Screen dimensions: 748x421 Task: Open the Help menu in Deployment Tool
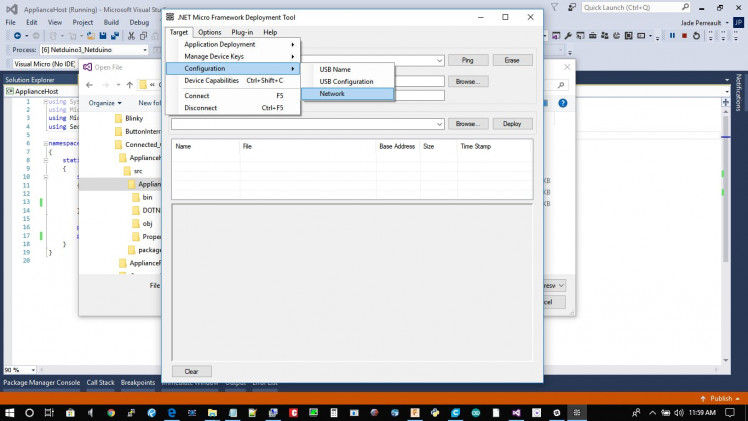pyautogui.click(x=270, y=32)
